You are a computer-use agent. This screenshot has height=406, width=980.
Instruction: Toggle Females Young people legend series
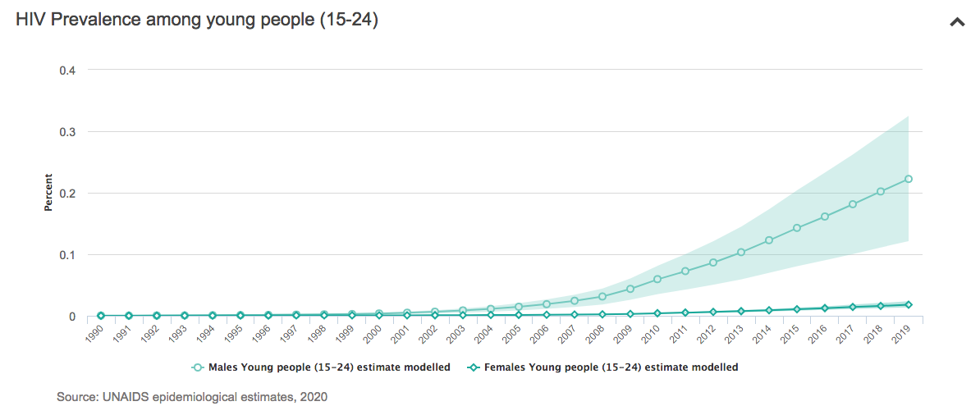tap(608, 367)
